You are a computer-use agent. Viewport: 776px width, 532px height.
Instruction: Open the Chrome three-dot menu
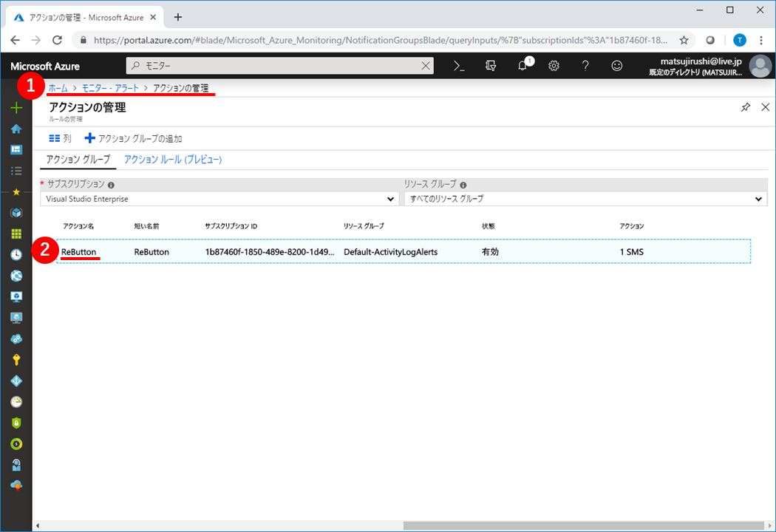coord(761,40)
